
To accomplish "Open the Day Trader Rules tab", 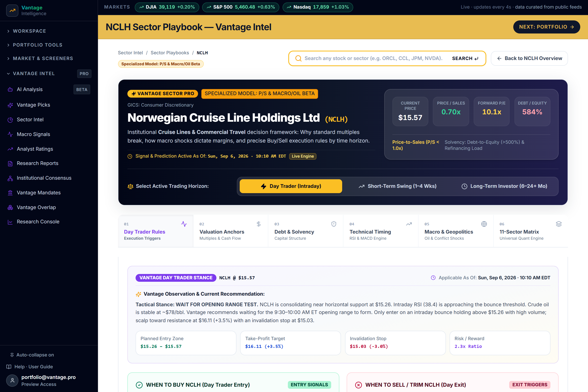I will pyautogui.click(x=156, y=231).
